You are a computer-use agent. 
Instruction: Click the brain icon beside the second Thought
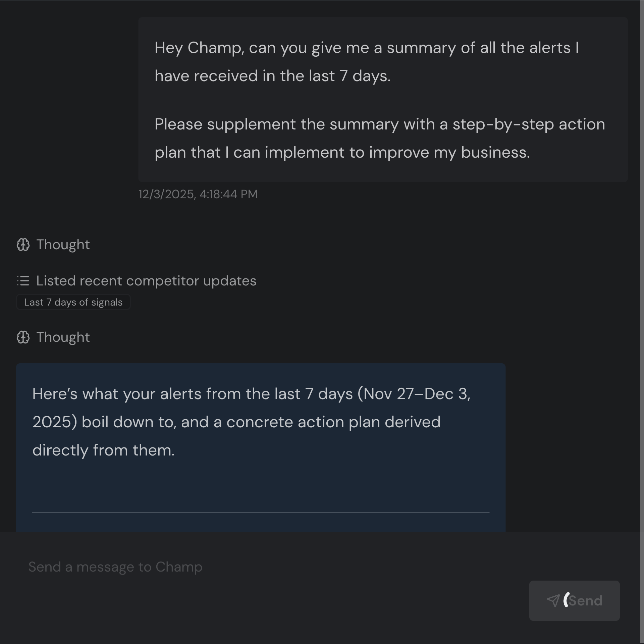coord(23,337)
